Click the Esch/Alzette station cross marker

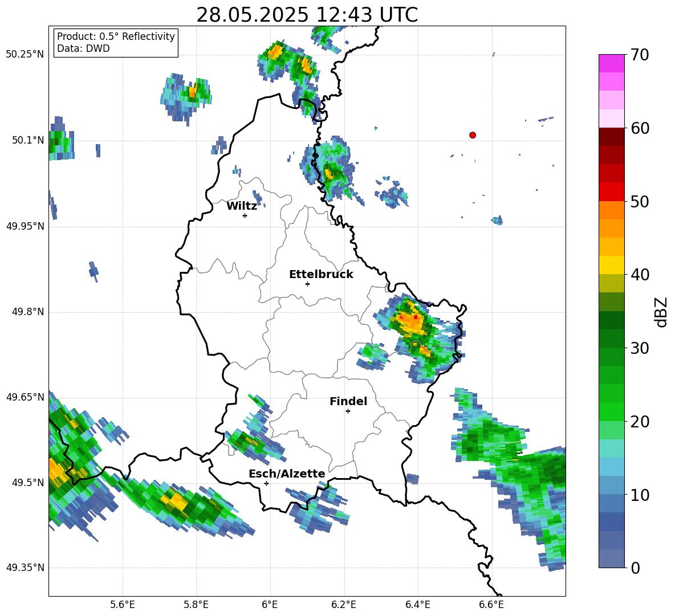point(266,483)
